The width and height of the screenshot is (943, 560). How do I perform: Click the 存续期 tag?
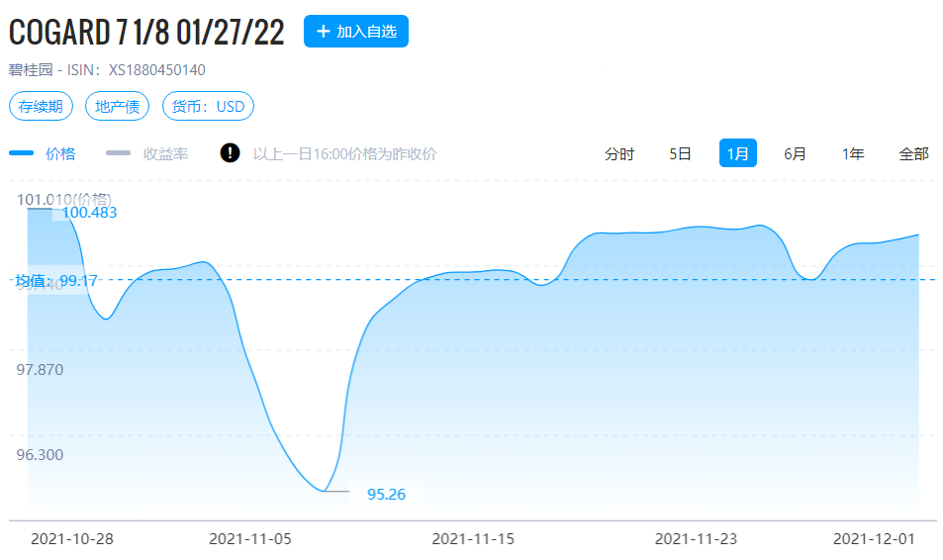[x=43, y=106]
